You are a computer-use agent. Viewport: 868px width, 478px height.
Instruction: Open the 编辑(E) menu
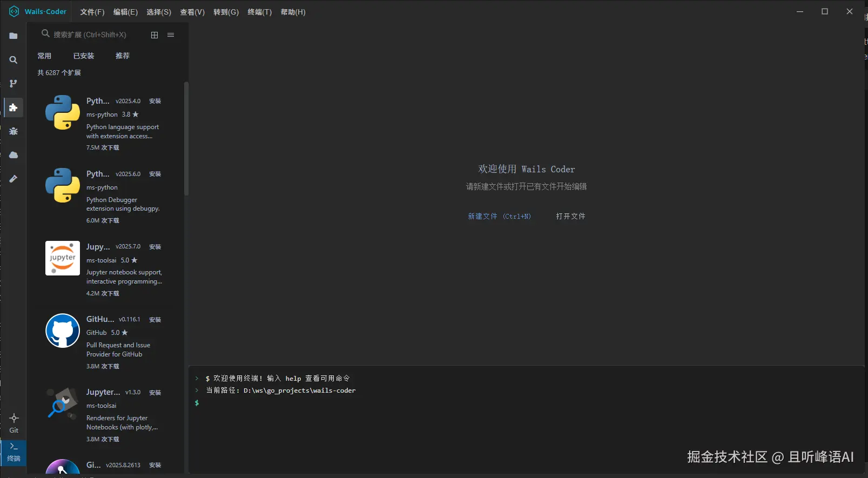(x=125, y=12)
